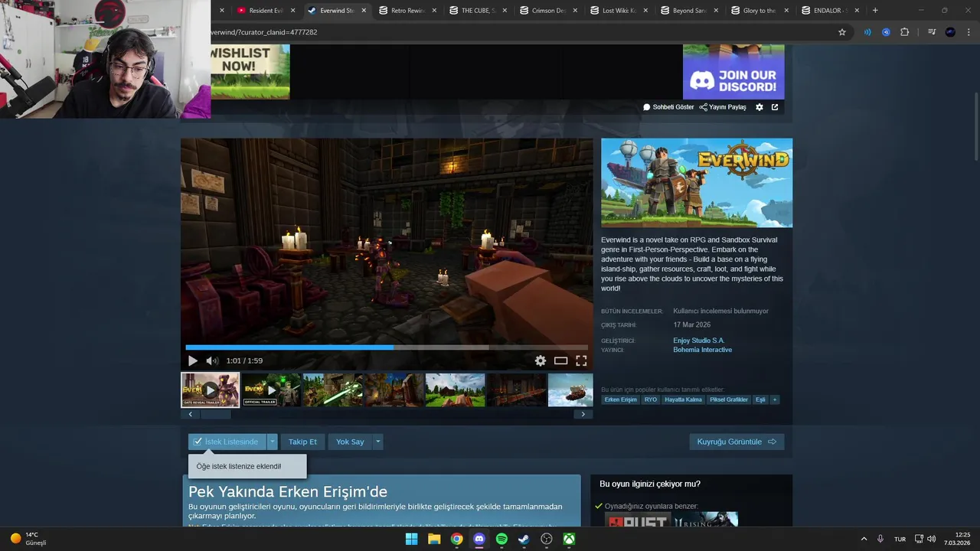Switch to the Glory to the tab

(x=759, y=11)
